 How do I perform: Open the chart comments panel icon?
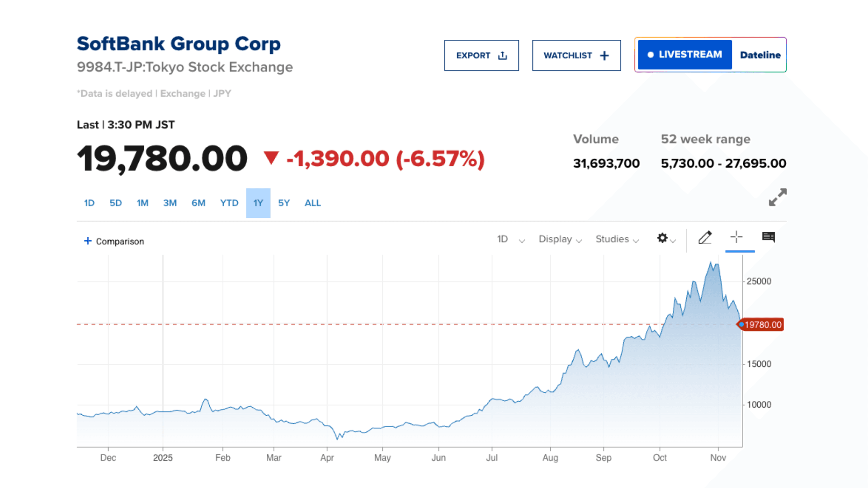click(x=768, y=237)
